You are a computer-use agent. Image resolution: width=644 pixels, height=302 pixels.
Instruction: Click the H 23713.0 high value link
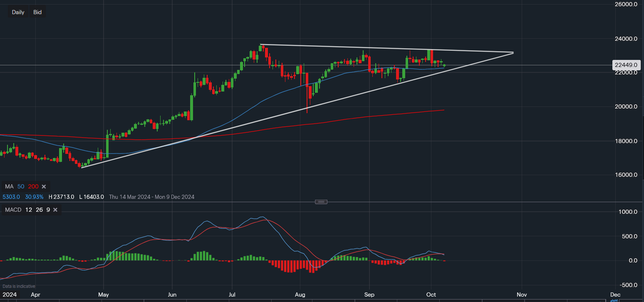[x=62, y=197]
